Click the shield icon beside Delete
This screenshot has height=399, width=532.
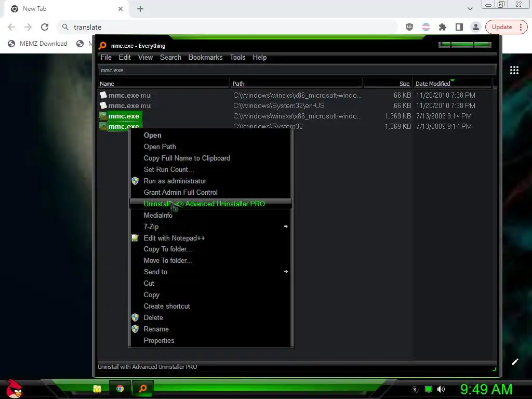point(135,317)
